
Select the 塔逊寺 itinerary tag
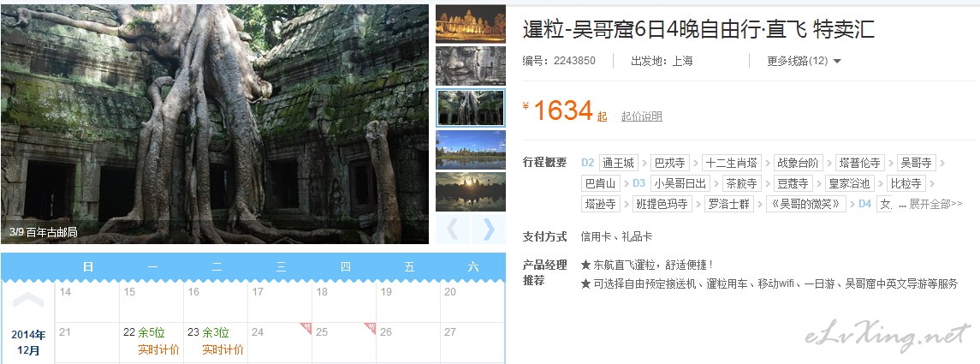600,204
